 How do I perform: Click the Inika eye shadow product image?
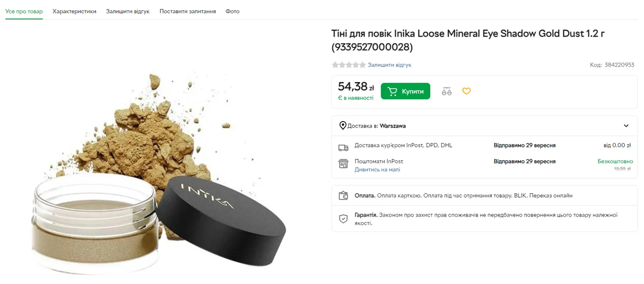(x=159, y=172)
